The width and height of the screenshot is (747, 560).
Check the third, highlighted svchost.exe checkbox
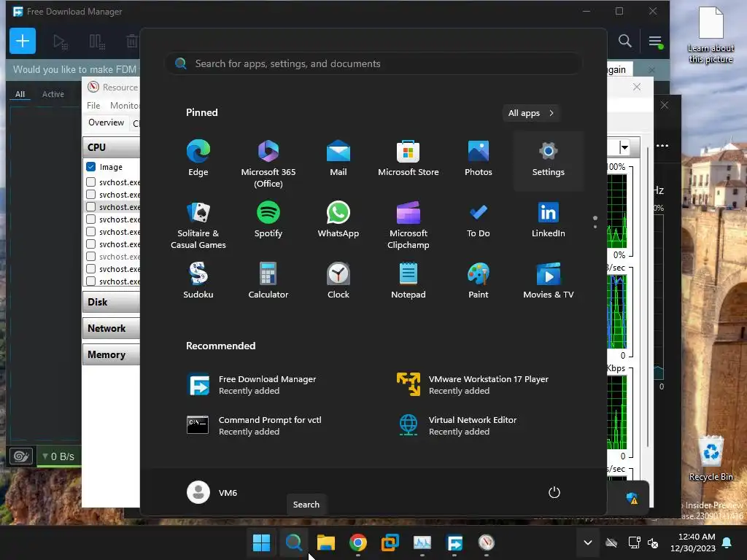[x=90, y=206]
